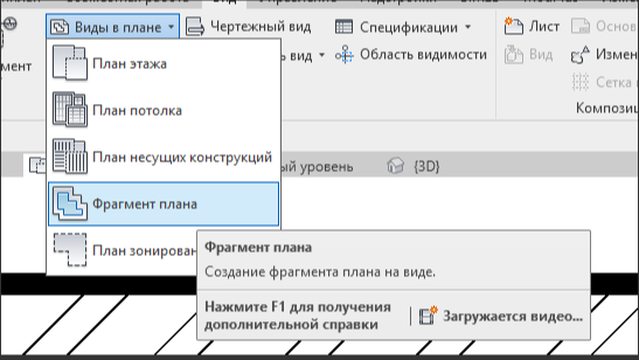Click Загружается видео link in tooltip
Image resolution: width=639 pixels, height=360 pixels.
[513, 316]
